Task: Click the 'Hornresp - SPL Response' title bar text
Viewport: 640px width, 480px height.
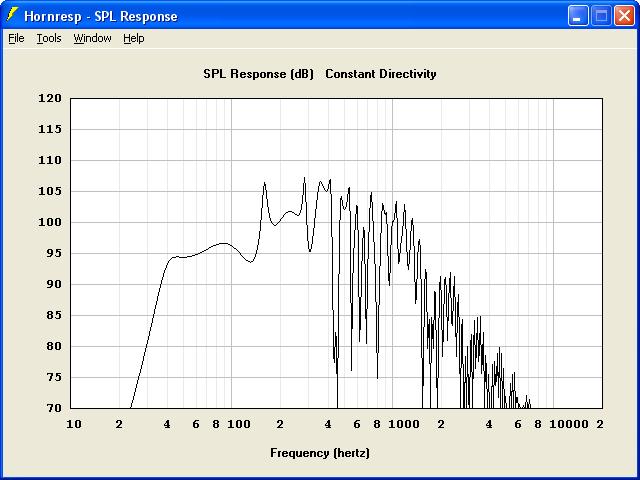Action: coord(101,17)
